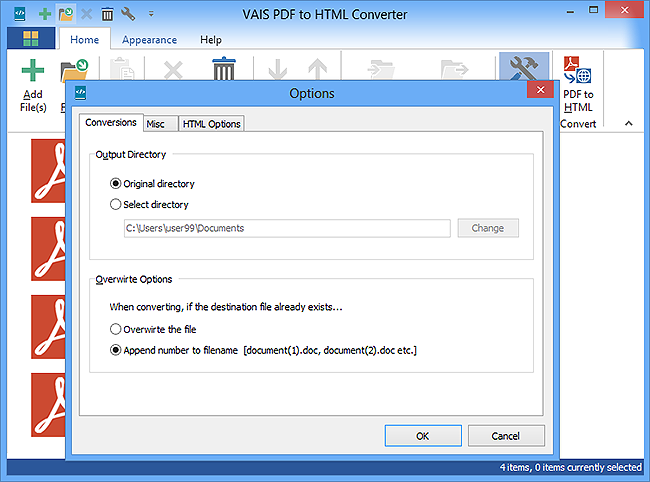
Task: Click the export folder icon in the ribbon
Action: click(x=454, y=70)
